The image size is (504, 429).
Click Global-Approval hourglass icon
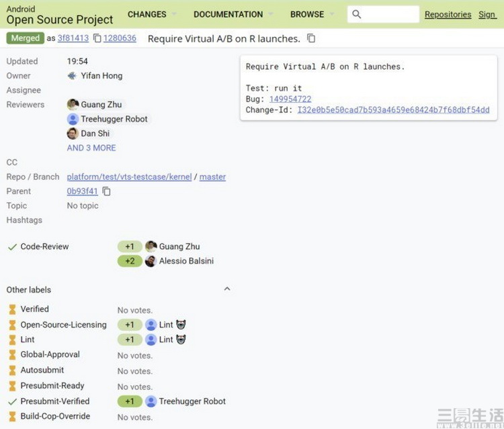[x=12, y=355]
